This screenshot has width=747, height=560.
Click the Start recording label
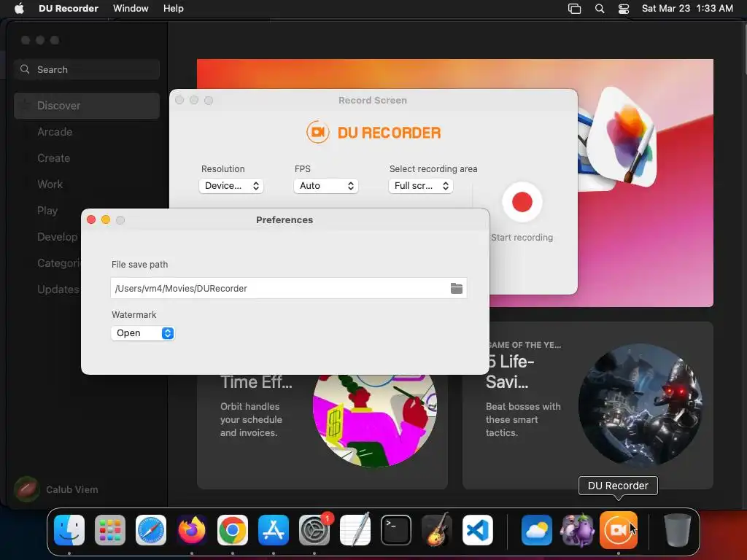pyautogui.click(x=522, y=237)
